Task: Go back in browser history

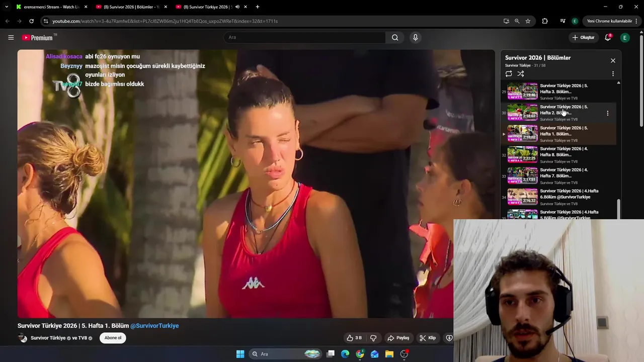Action: (x=7, y=21)
